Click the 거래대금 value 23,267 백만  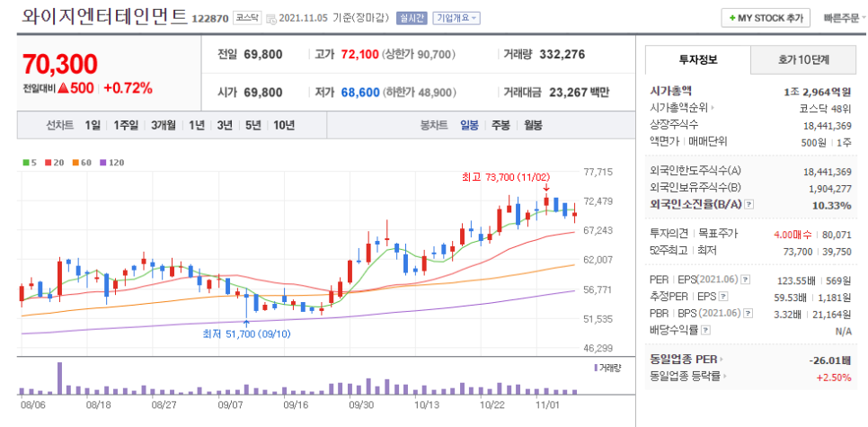[579, 93]
